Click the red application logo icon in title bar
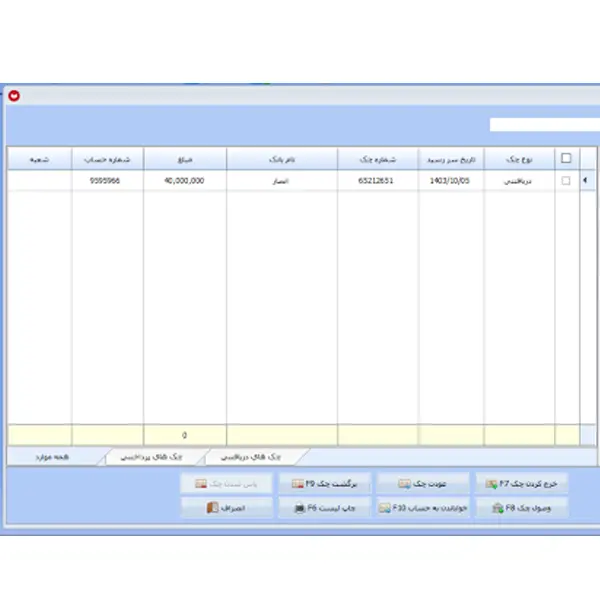 click(14, 96)
